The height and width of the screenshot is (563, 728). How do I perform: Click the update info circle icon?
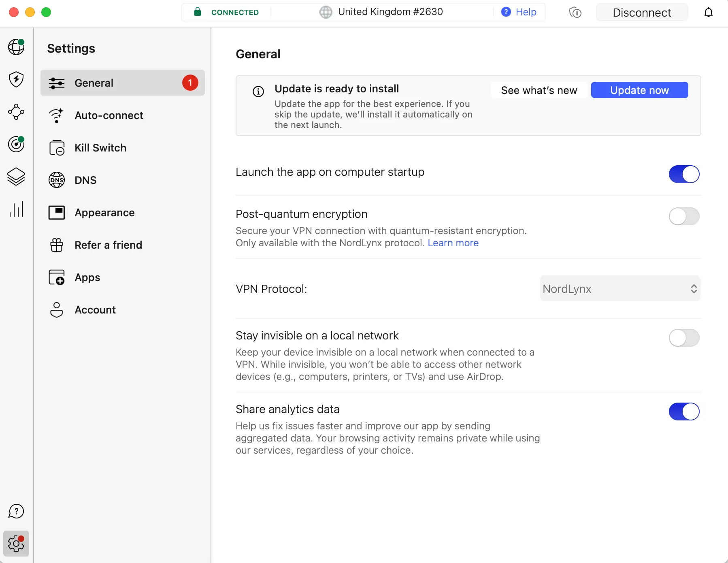258,92
